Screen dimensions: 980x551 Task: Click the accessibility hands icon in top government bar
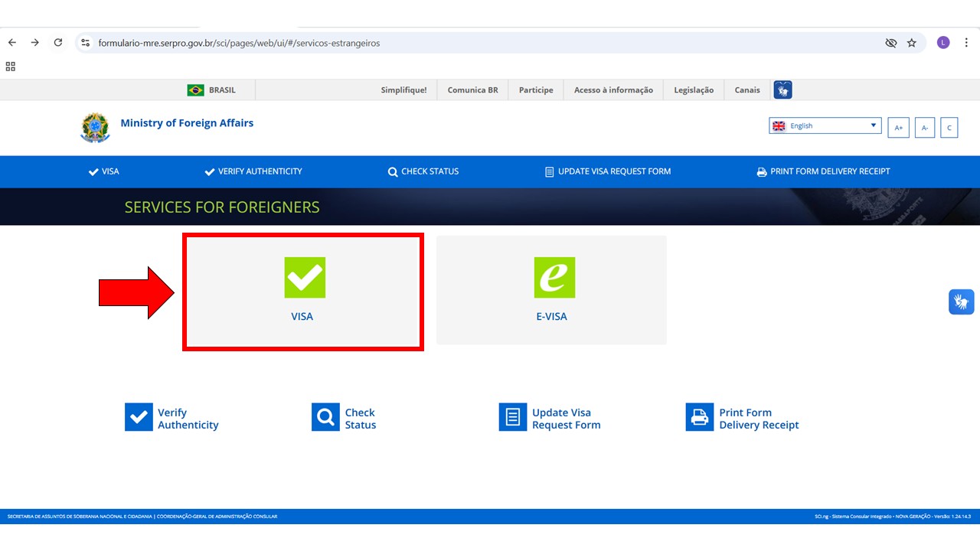(x=782, y=90)
